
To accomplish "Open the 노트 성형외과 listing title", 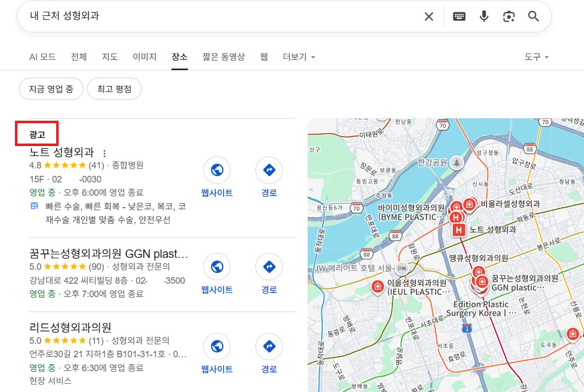I will (62, 152).
